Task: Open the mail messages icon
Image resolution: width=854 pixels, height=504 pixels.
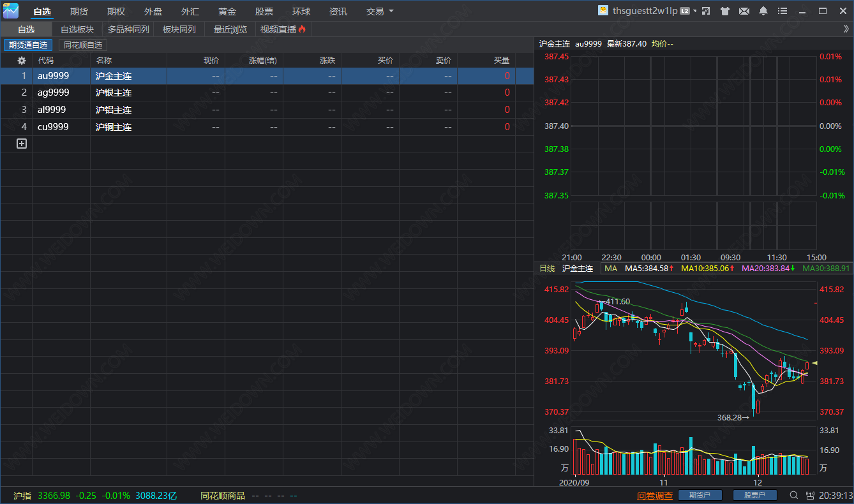Action: pyautogui.click(x=744, y=11)
